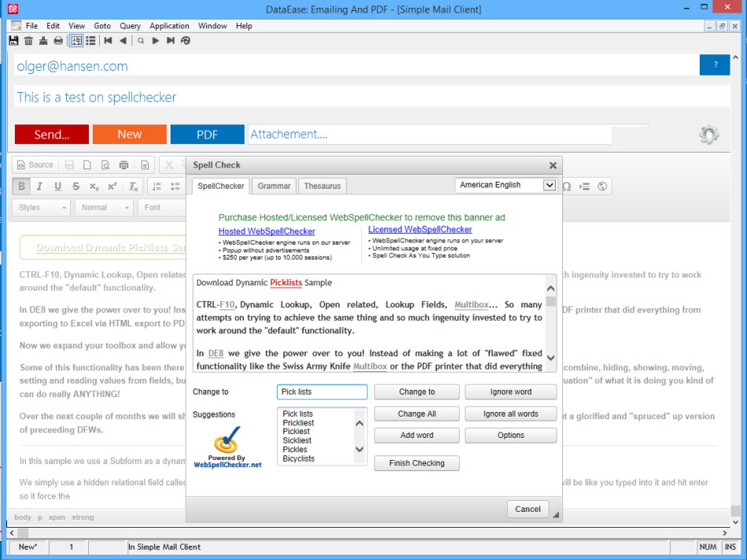
Task: Select the Prickliest suggestion
Action: click(298, 422)
